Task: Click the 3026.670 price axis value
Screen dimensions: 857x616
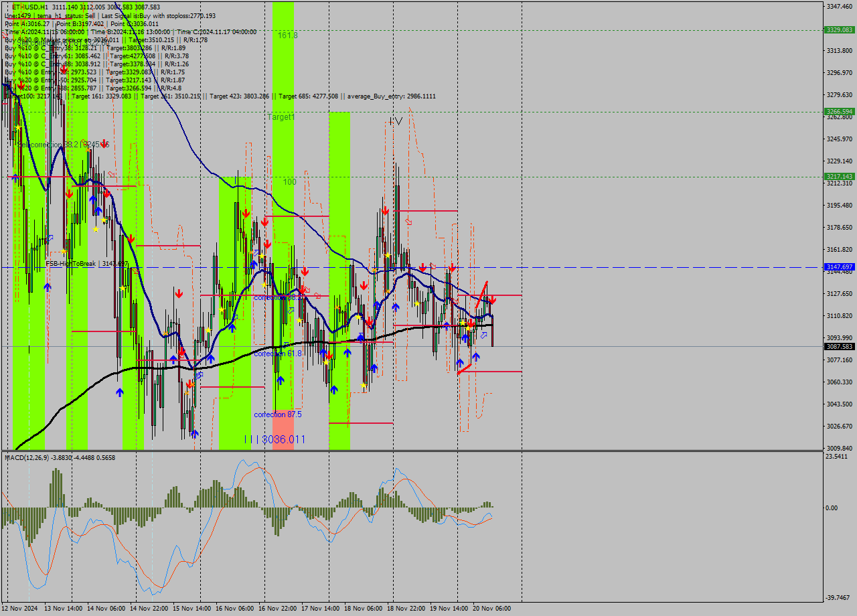Action: click(x=839, y=426)
